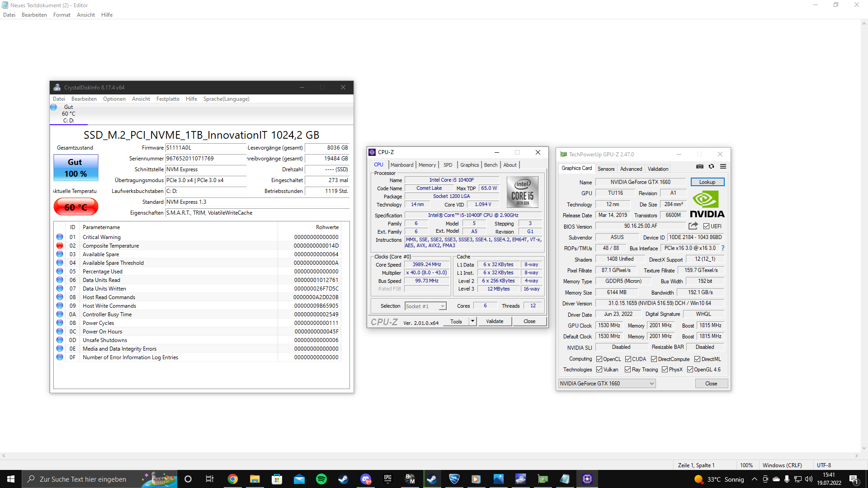Click the GPU-Z refresh icon

[x=711, y=167]
